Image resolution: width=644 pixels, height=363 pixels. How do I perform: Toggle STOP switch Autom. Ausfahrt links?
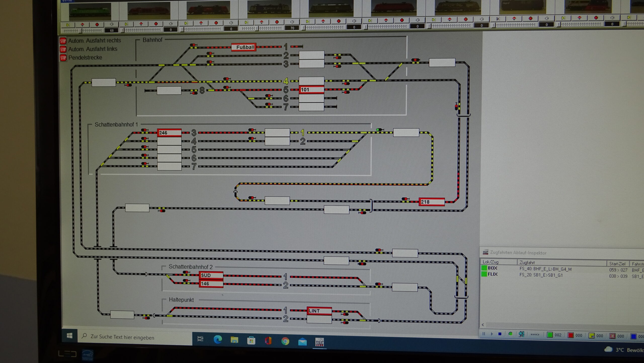(x=63, y=49)
